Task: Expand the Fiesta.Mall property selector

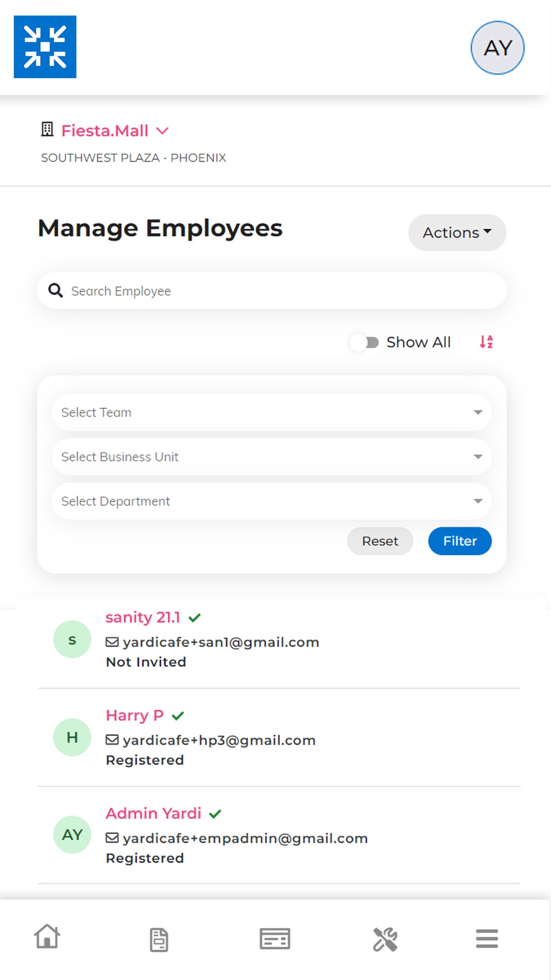Action: [115, 131]
